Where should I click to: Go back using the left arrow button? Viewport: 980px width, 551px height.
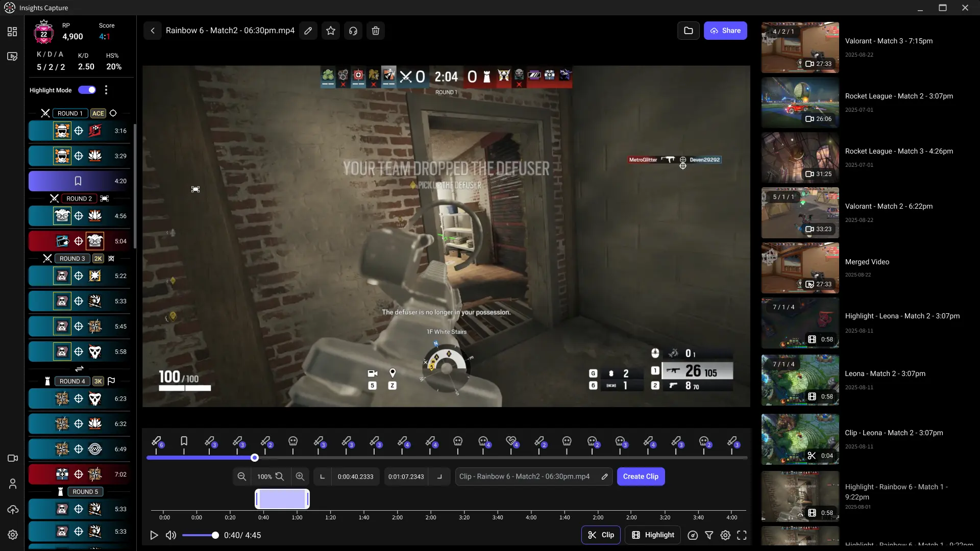click(153, 31)
